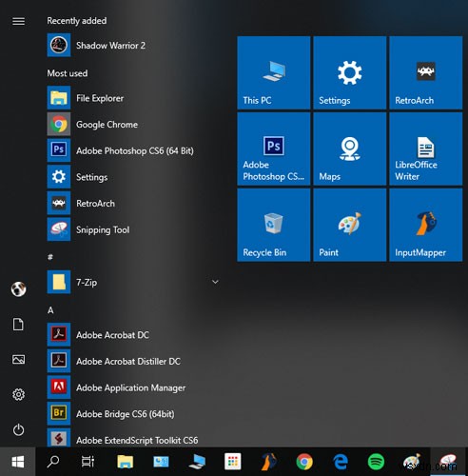Open Spotify from the taskbar
The image size is (468, 476).
pyautogui.click(x=376, y=462)
